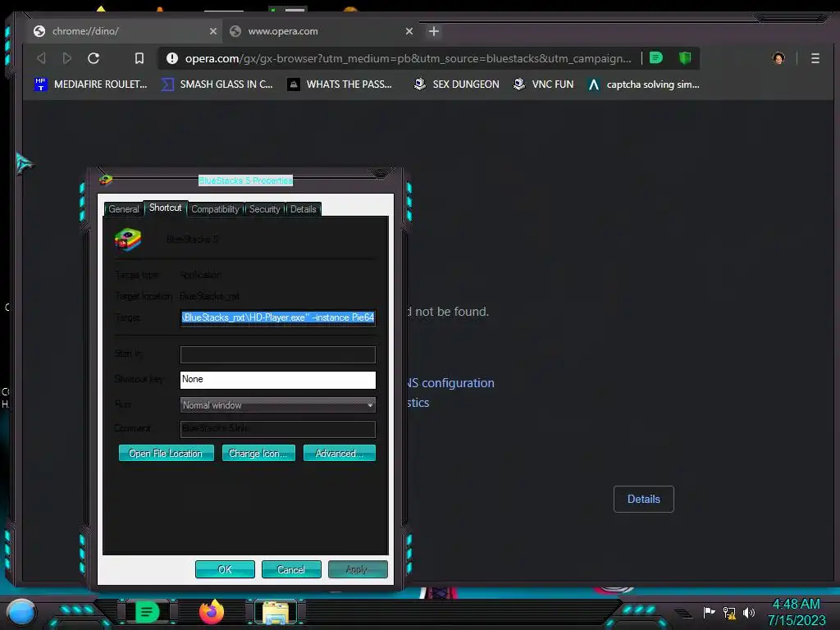
Task: Open File Explorer from the taskbar
Action: point(276,613)
